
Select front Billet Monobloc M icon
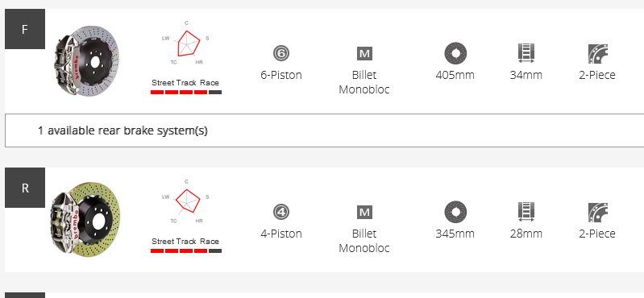click(364, 53)
